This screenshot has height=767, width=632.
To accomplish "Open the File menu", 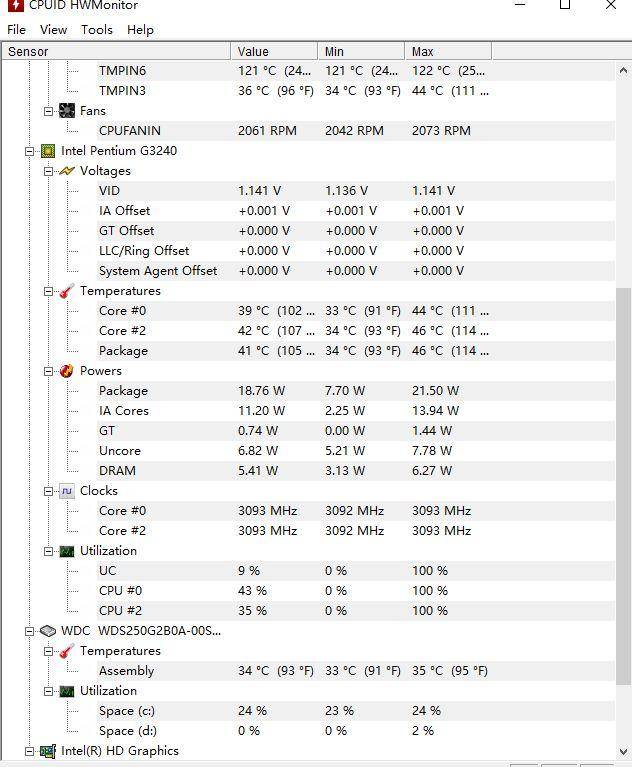I will point(16,29).
